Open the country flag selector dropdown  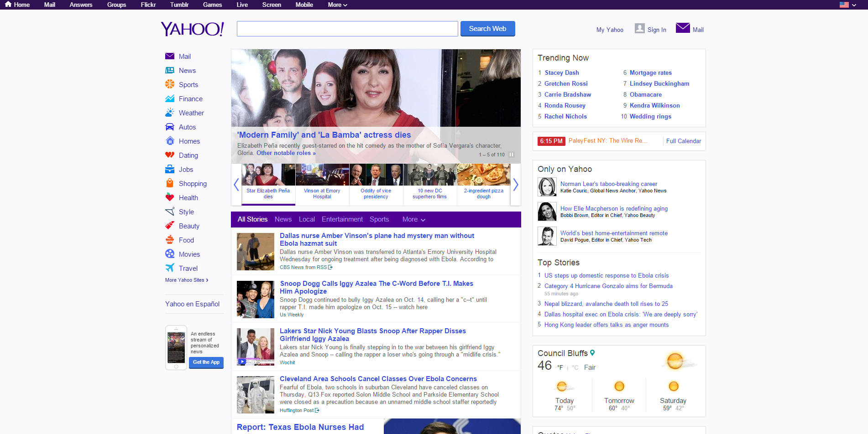(x=848, y=5)
